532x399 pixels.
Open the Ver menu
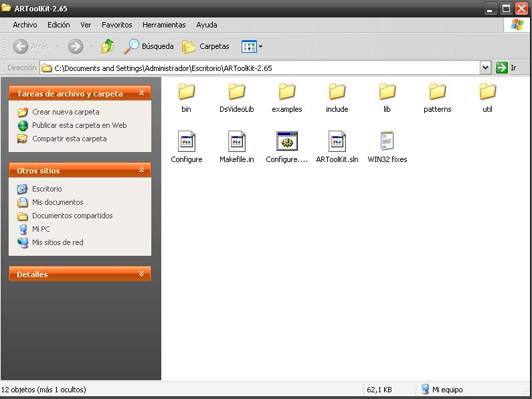click(86, 25)
